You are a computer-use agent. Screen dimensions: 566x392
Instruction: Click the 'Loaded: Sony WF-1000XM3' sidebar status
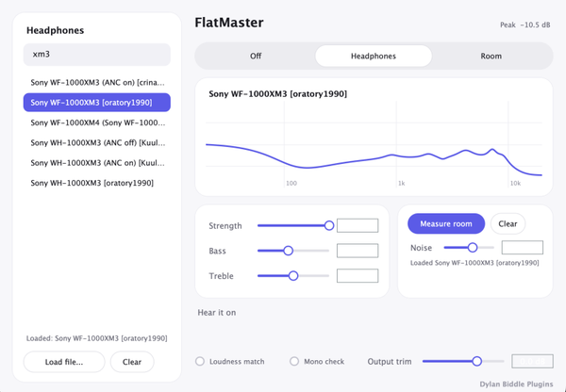tap(97, 338)
